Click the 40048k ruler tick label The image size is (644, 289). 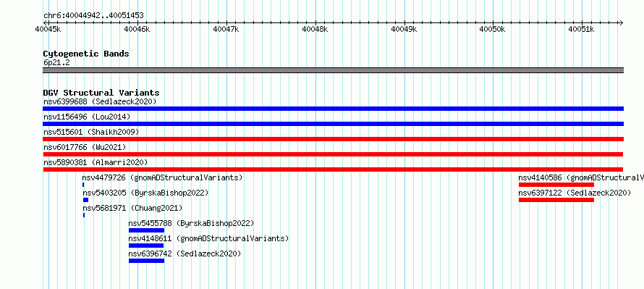point(315,29)
